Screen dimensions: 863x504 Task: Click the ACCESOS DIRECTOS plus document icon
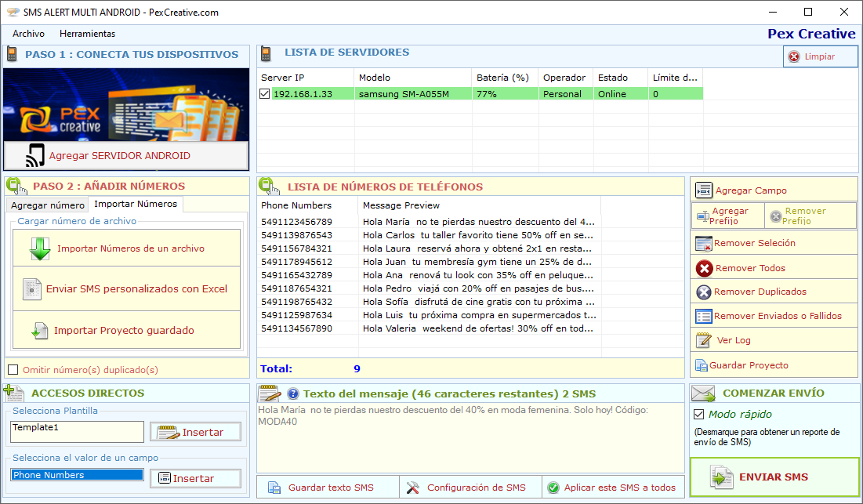(x=14, y=393)
